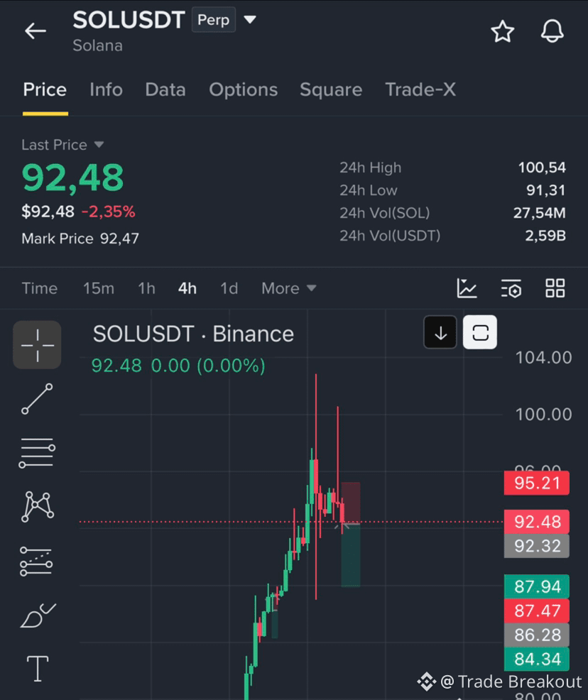The height and width of the screenshot is (700, 588).
Task: Select the 4h interval
Action: point(187,288)
